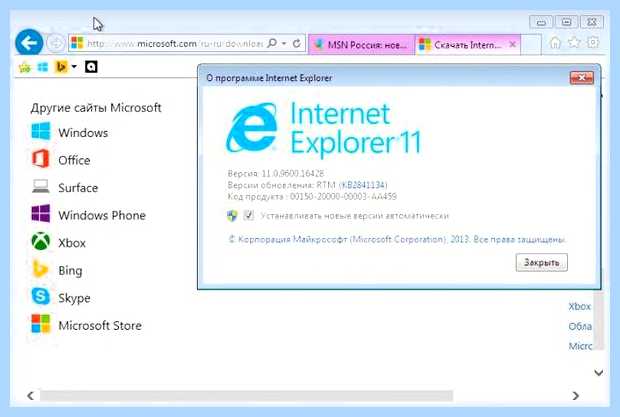Click the Windows flag favorites bar icon
This screenshot has width=620, height=417.
(43, 67)
